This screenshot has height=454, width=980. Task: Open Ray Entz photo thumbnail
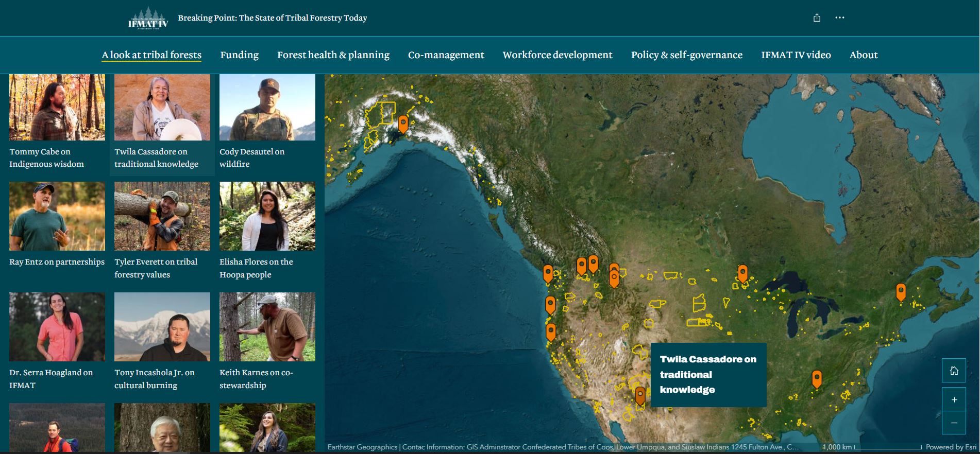click(57, 216)
